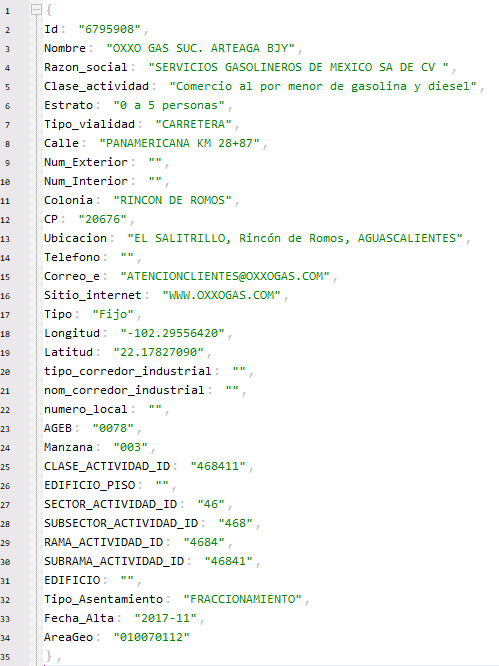The image size is (499, 666).
Task: Click the Longitud value -102.29556420
Action: click(x=172, y=333)
